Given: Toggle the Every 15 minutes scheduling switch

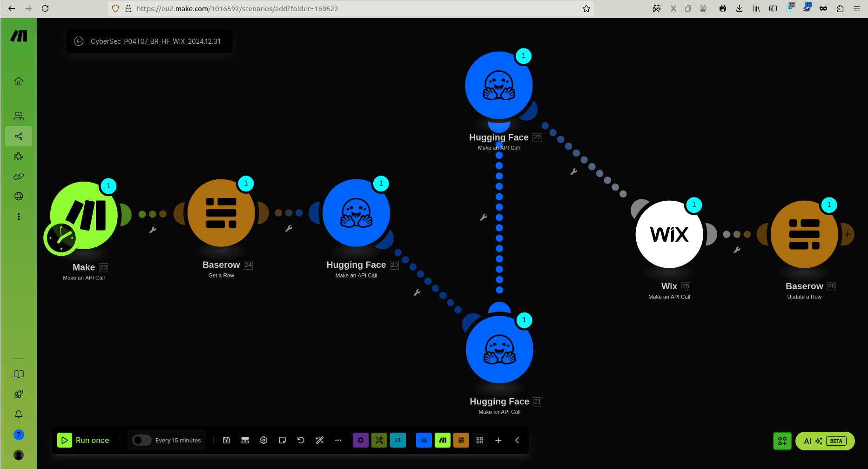Looking at the screenshot, I should tap(141, 440).
